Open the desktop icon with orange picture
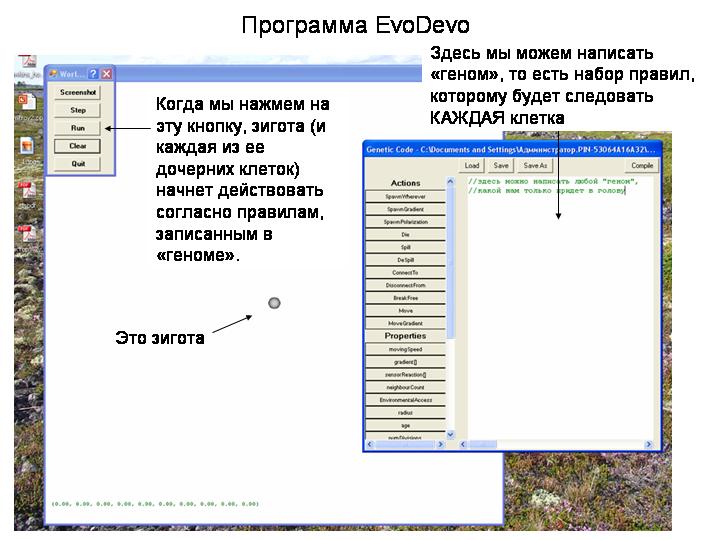Screen dimensions: 720x540 (x=27, y=146)
